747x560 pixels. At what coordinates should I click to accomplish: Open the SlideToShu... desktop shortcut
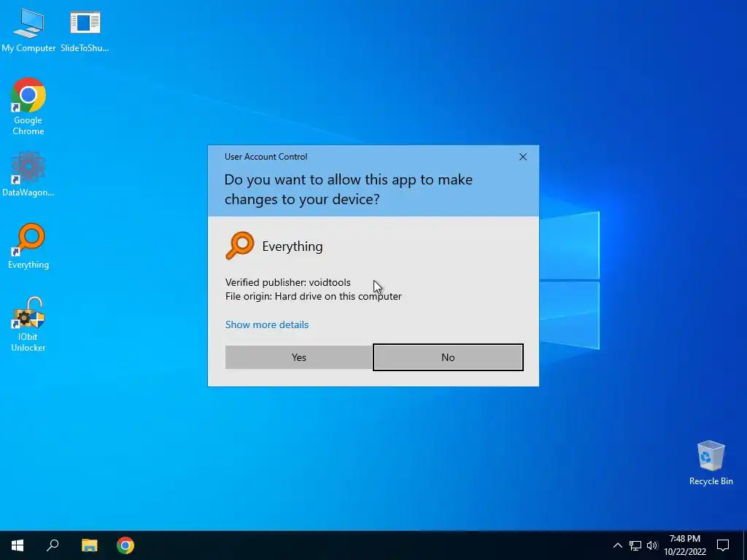coord(85,31)
